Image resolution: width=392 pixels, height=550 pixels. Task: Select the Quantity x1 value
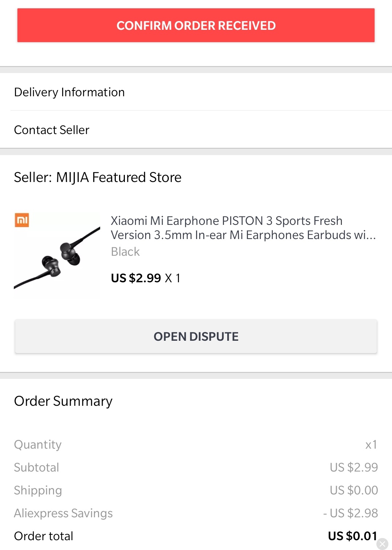click(x=371, y=445)
